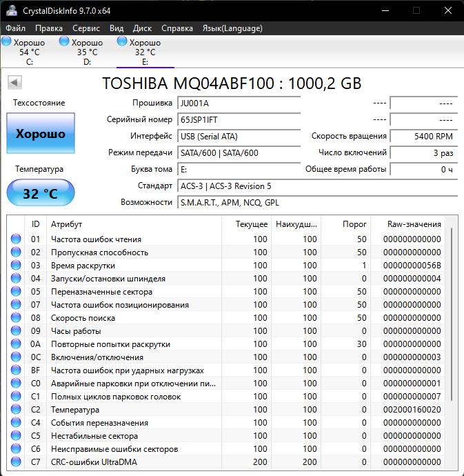Click the previous disk arrow icon
Screen dimensions: 464x476
tap(14, 83)
